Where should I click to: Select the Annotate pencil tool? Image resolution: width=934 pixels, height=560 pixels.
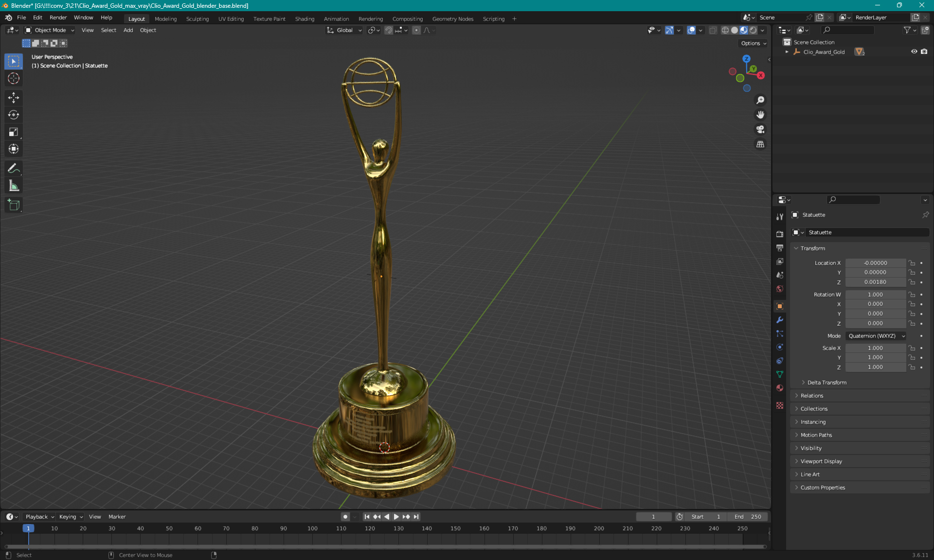click(x=14, y=168)
